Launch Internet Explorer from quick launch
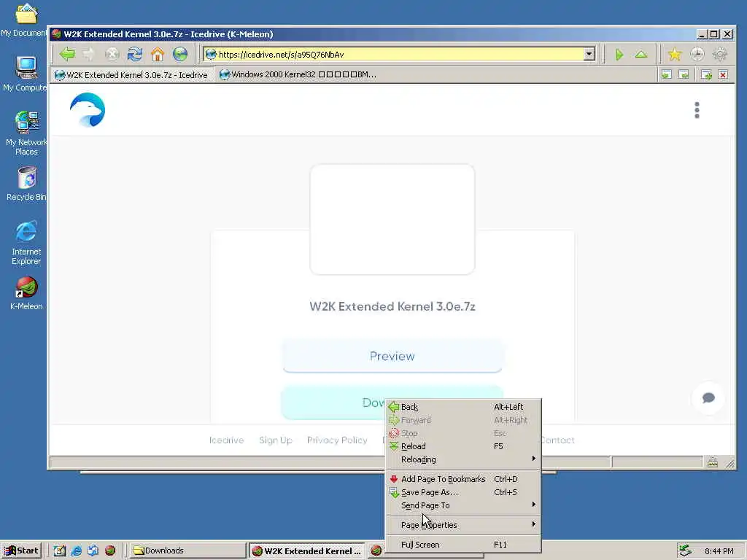The image size is (747, 560). point(76,551)
